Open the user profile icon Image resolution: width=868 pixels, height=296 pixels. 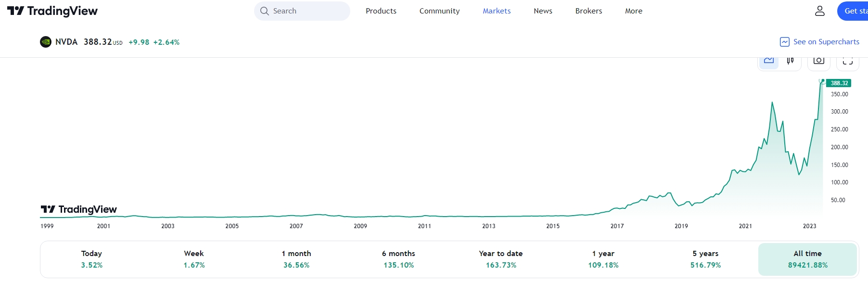[x=820, y=11]
